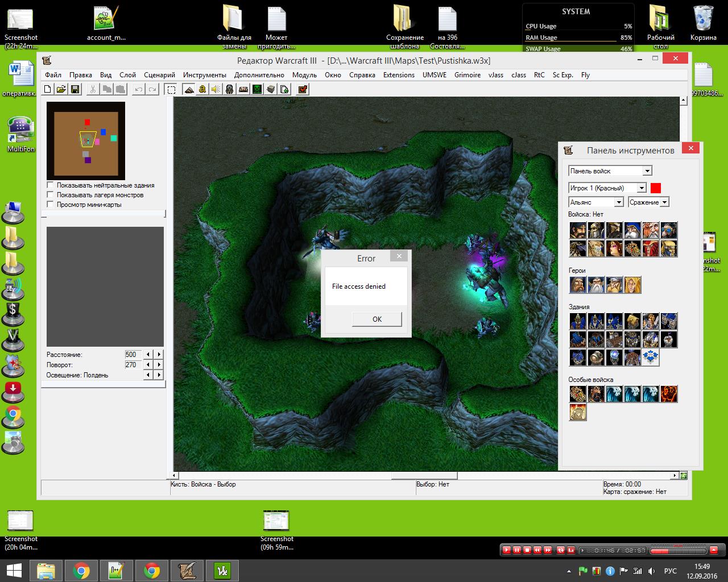Click the New map toolbar icon
728x582 pixels.
coord(48,89)
